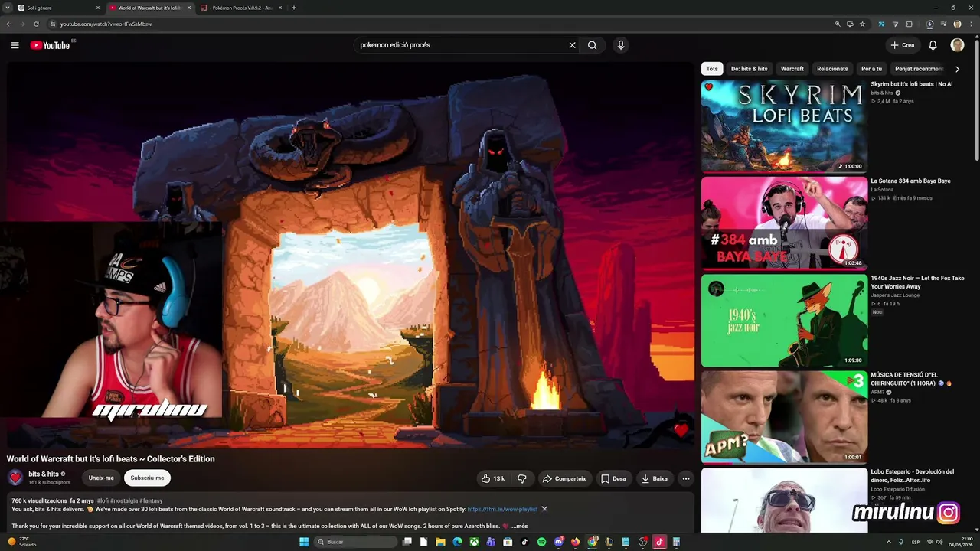The width and height of the screenshot is (980, 551).
Task: Share the video via Compartelx
Action: coord(564,478)
